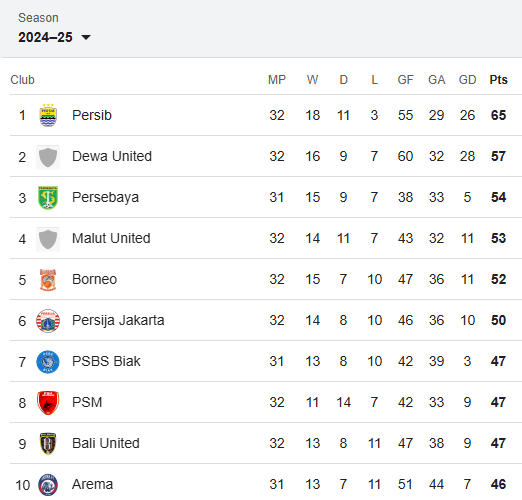
Task: Click the Arema club logo
Action: click(48, 485)
